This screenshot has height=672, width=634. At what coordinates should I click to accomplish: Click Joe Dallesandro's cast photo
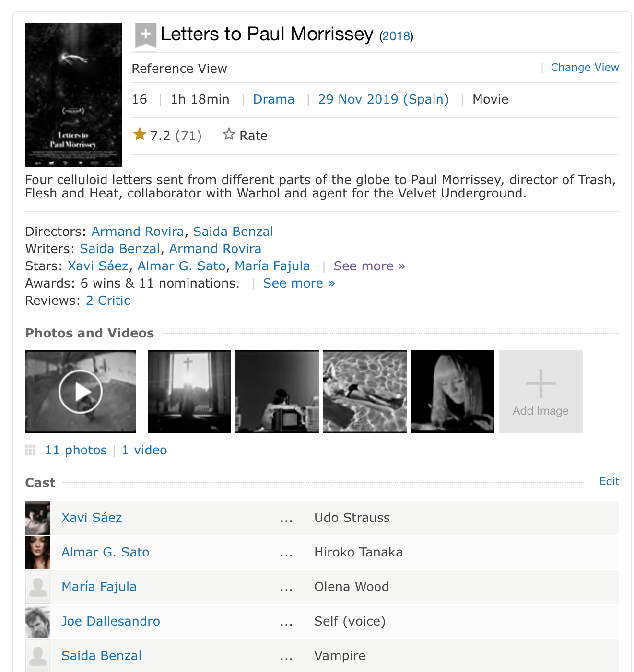pos(38,622)
